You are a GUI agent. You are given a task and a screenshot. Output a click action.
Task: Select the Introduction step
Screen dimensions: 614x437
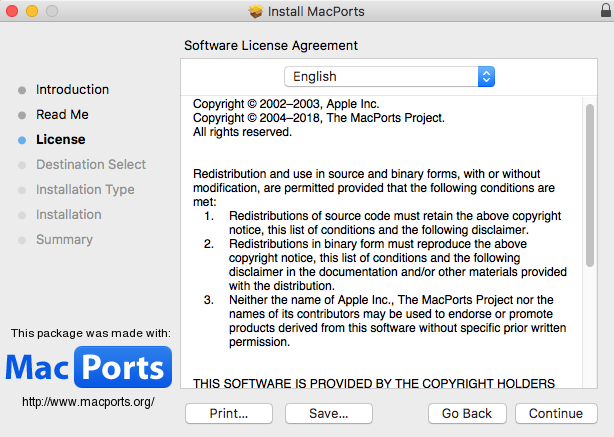tap(72, 89)
